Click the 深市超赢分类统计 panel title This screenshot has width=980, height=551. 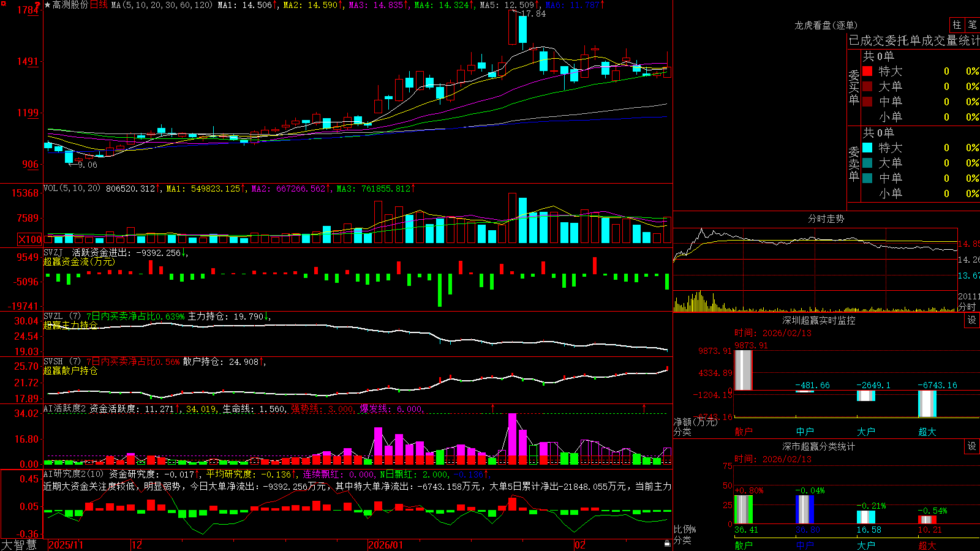pos(818,446)
